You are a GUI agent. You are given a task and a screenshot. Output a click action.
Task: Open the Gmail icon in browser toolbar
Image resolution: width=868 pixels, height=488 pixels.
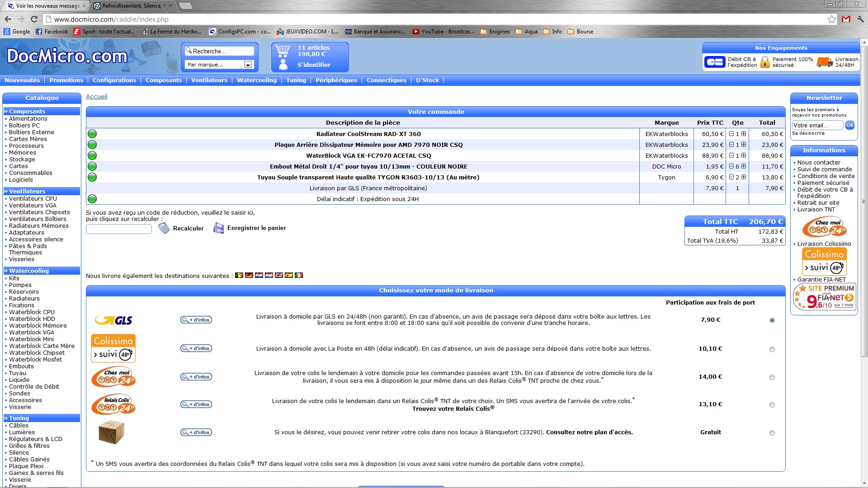[x=846, y=19]
